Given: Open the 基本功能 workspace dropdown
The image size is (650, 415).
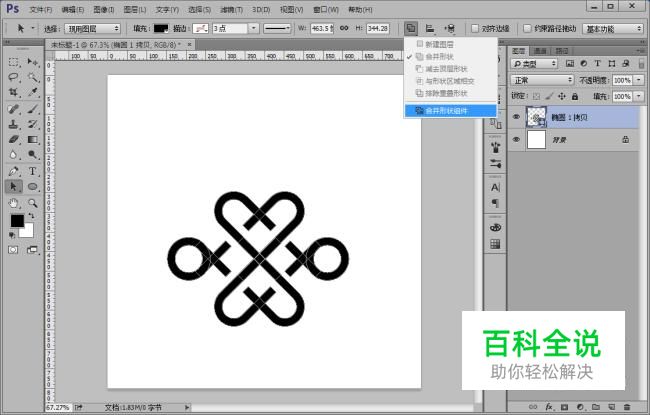Looking at the screenshot, I should pyautogui.click(x=612, y=29).
